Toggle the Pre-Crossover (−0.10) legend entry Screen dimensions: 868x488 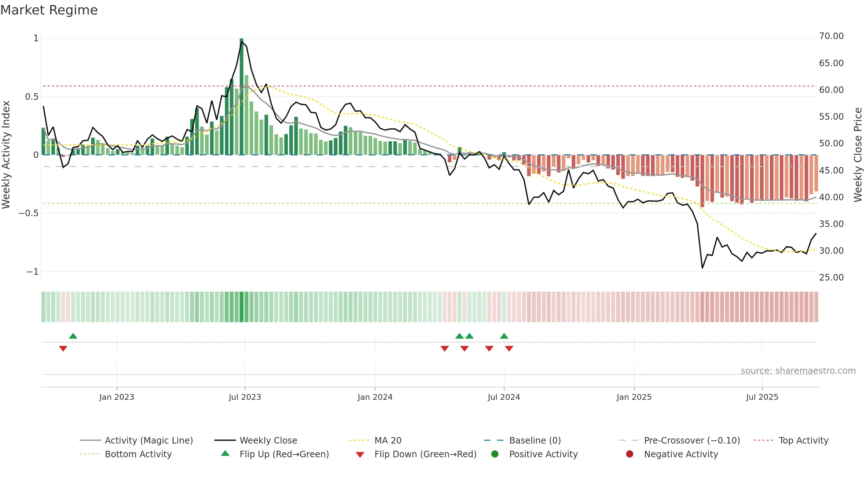click(x=679, y=440)
